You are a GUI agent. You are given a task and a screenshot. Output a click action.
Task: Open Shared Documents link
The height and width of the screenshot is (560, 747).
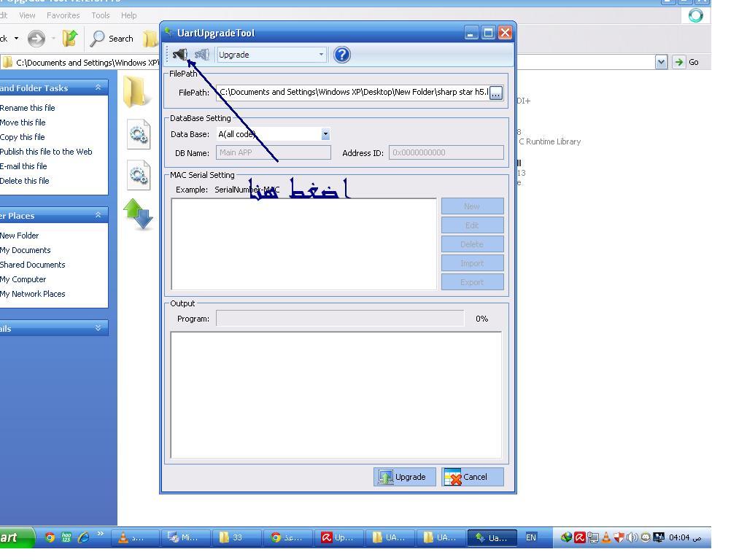[x=32, y=265]
